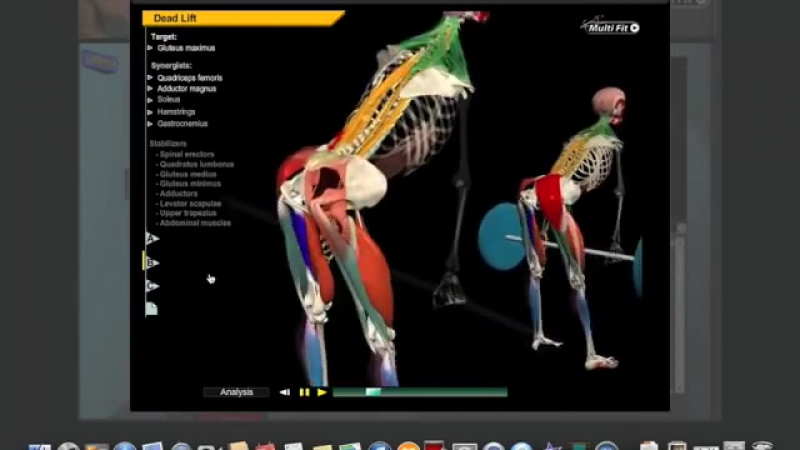Select the Dead Lift title tab

pos(240,17)
